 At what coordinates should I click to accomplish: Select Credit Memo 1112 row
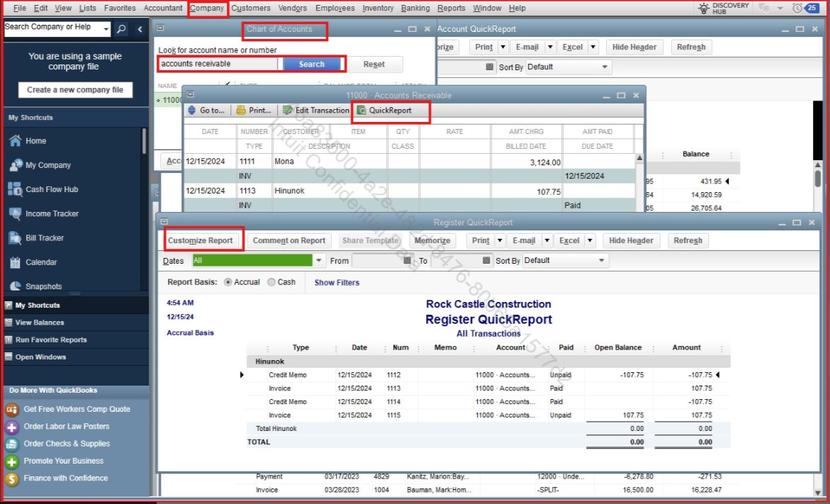pyautogui.click(x=488, y=375)
